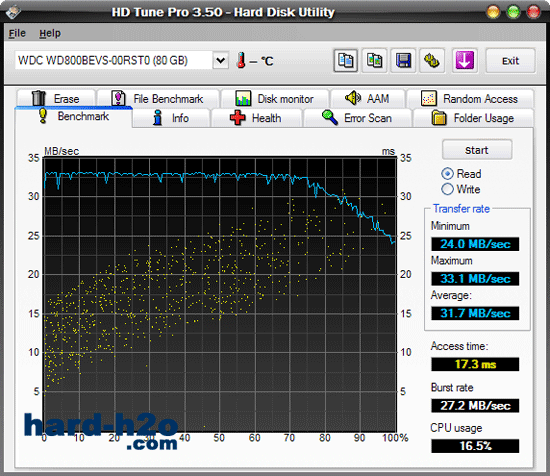Click the Health tab's red cross icon
The width and height of the screenshot is (550, 476).
coord(238,118)
